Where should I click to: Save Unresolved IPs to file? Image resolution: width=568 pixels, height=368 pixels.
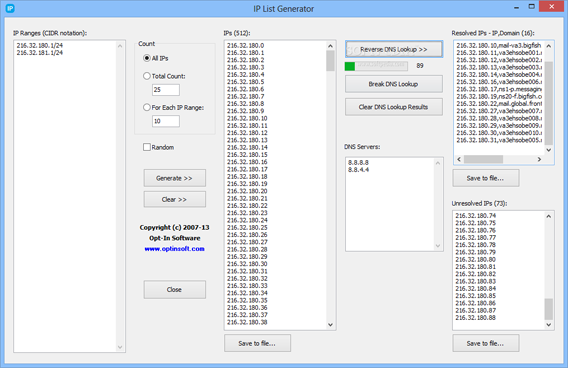(x=485, y=343)
